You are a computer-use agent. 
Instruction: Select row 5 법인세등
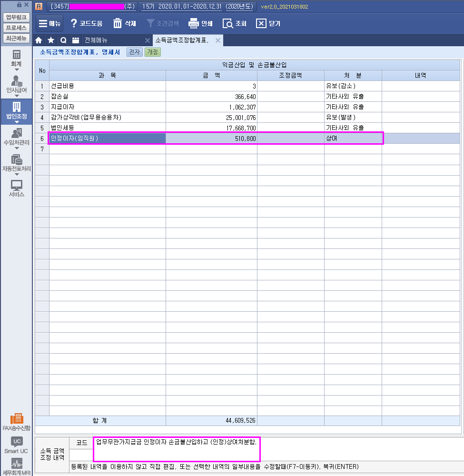[108, 128]
